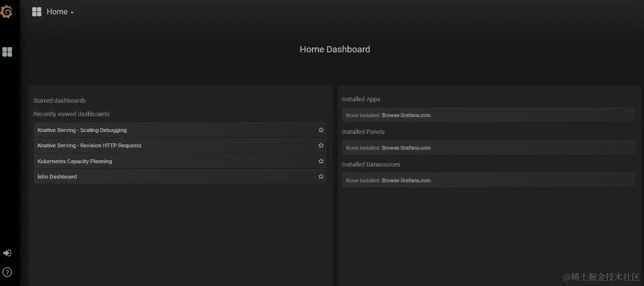This screenshot has width=644, height=286.
Task: Click the star beside Knative Serving - Revision HTTP Requests
Action: click(x=321, y=145)
